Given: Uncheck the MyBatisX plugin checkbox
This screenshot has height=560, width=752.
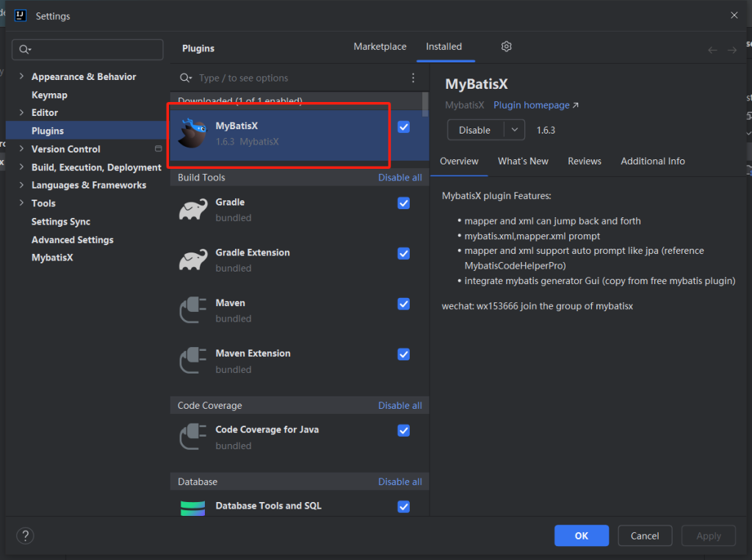Looking at the screenshot, I should click(403, 127).
